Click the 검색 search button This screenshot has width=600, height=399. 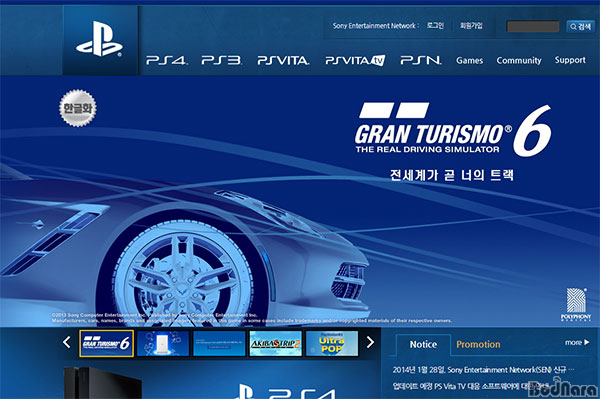[580, 26]
